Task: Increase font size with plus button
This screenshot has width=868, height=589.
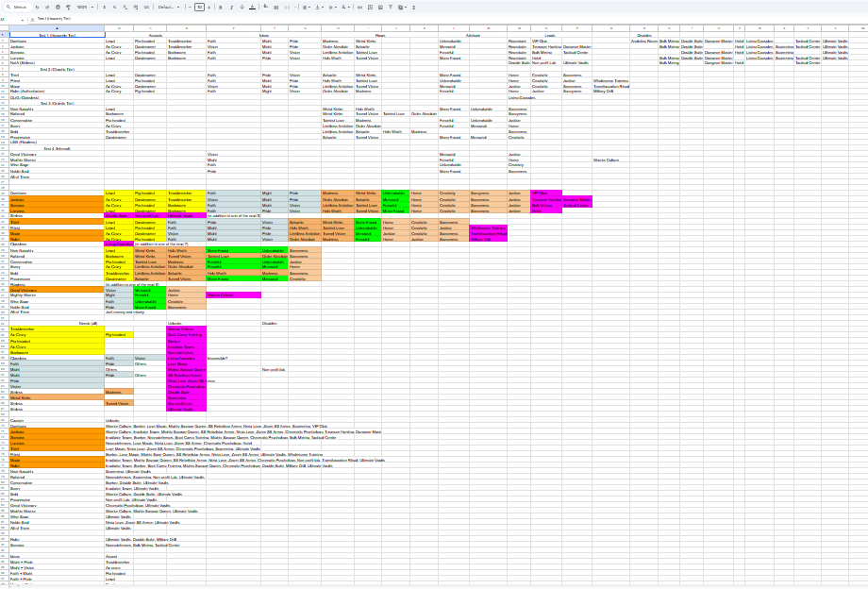Action: [209, 8]
